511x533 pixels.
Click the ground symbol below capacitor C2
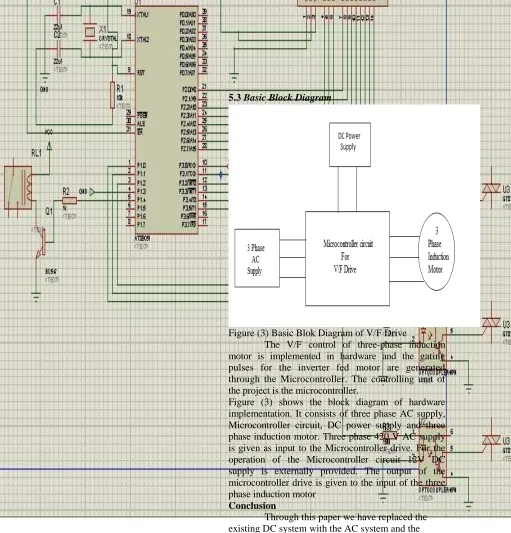44,77
